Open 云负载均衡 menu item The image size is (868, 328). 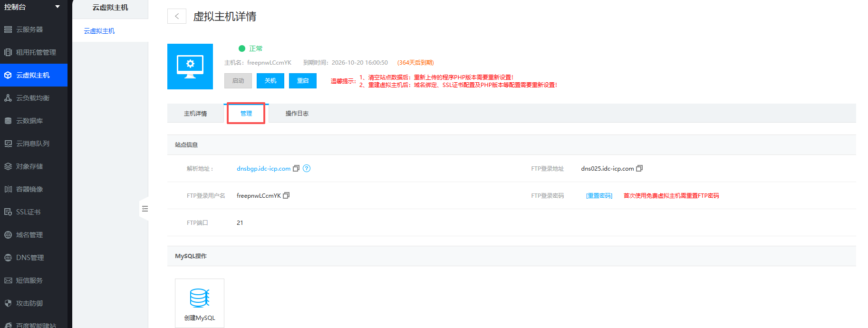(x=34, y=98)
